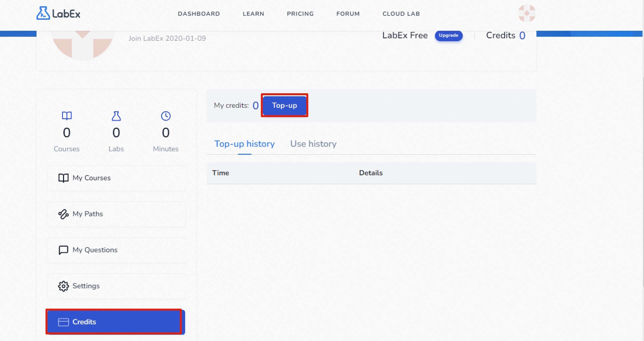The width and height of the screenshot is (644, 341).
Task: Click the My Paths route icon
Action: pos(63,214)
